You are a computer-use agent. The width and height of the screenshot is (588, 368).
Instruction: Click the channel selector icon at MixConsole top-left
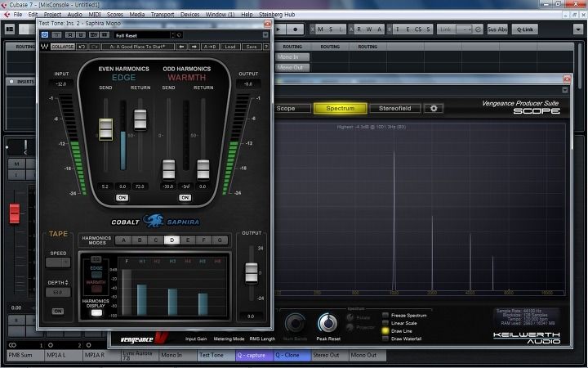pos(10,29)
